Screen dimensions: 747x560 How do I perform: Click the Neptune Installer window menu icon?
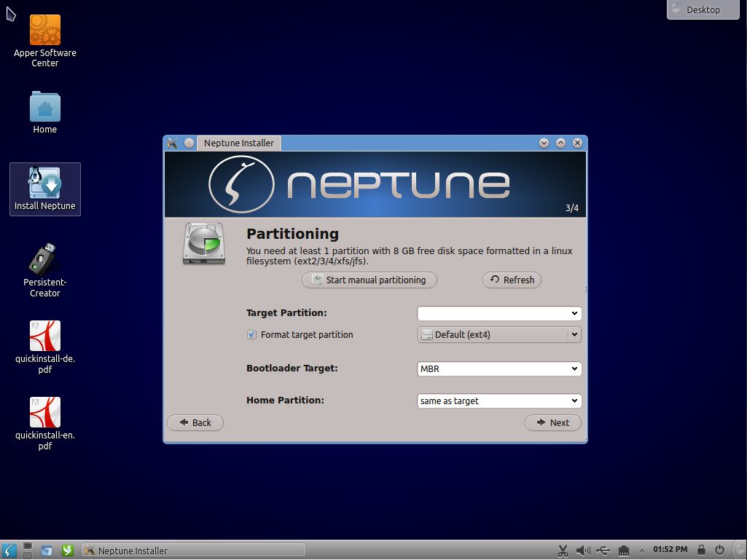(x=173, y=143)
